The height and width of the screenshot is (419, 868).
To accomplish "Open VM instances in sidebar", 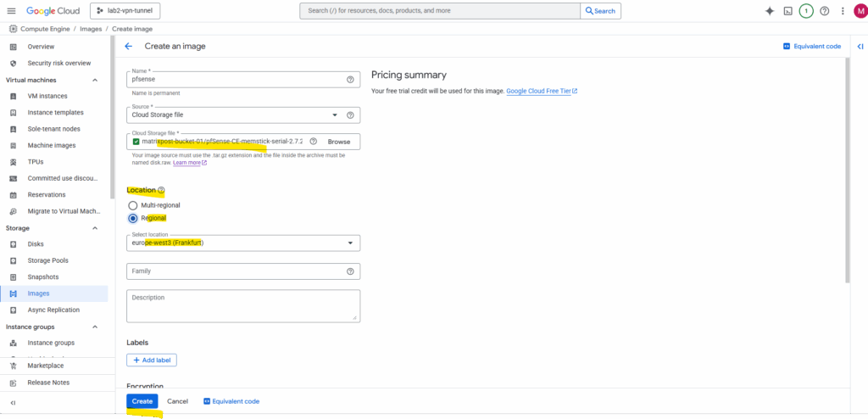I will pyautogui.click(x=47, y=96).
